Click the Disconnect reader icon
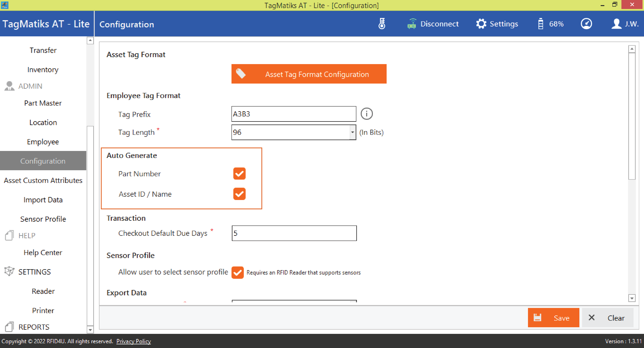The image size is (644, 348). (412, 24)
